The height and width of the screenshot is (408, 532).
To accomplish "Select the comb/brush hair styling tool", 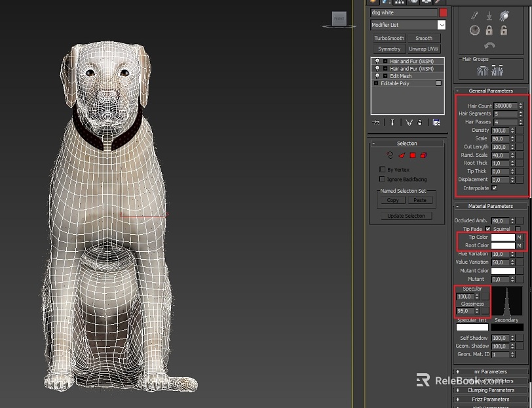I will pyautogui.click(x=474, y=16).
